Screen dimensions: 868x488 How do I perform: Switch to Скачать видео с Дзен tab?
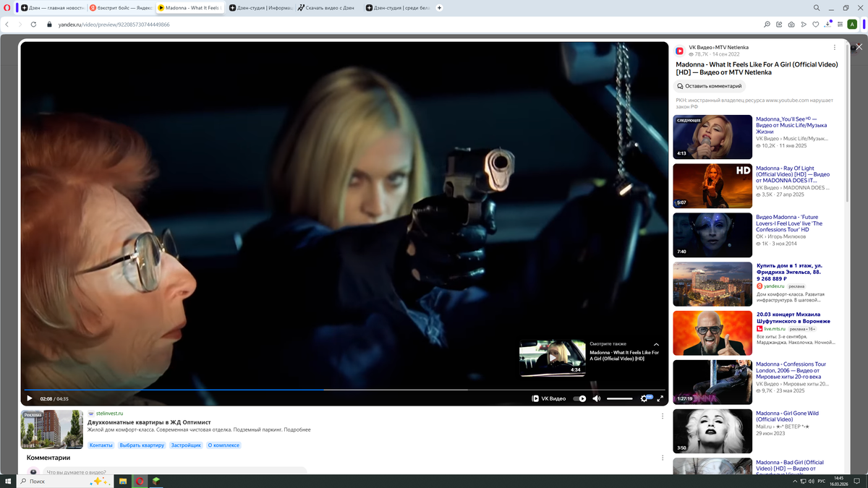point(328,7)
